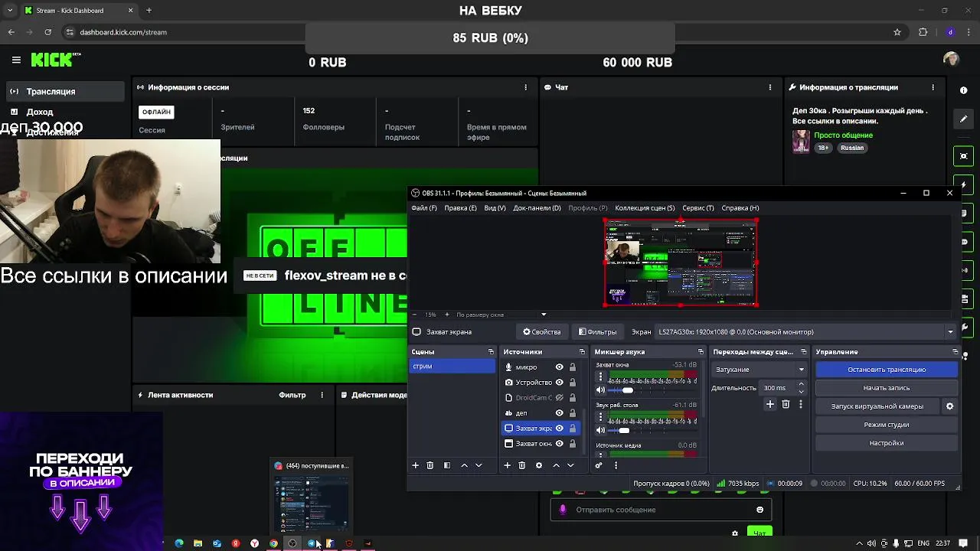The height and width of the screenshot is (551, 980).
Task: Hide the Захват окна source
Action: coord(560,444)
